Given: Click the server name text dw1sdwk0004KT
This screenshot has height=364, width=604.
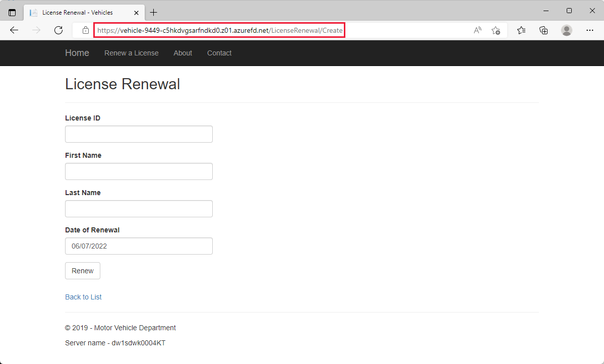Looking at the screenshot, I should pyautogui.click(x=139, y=343).
